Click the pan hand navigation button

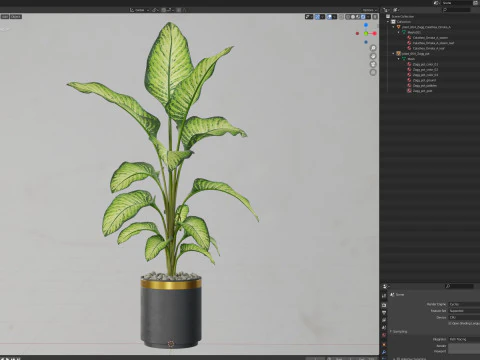click(373, 56)
